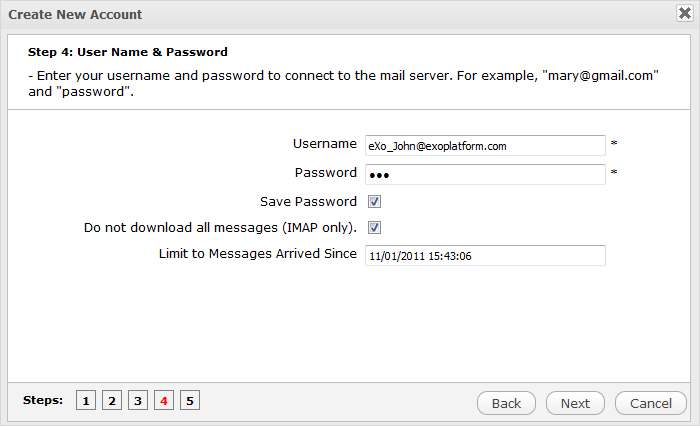Uncheck Do not download all messages checkbox
700x426 pixels.
coord(374,228)
